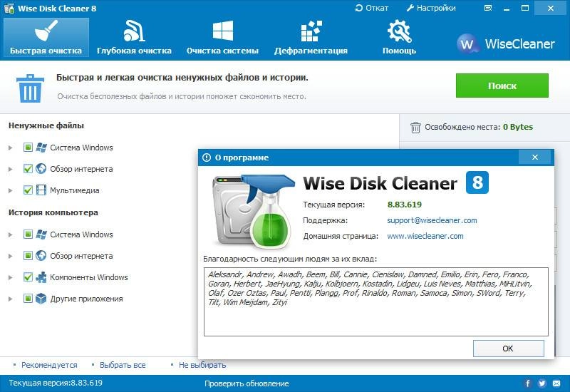Expand Система Windows under Ненужные файлы
The width and height of the screenshot is (570, 392).
11,148
